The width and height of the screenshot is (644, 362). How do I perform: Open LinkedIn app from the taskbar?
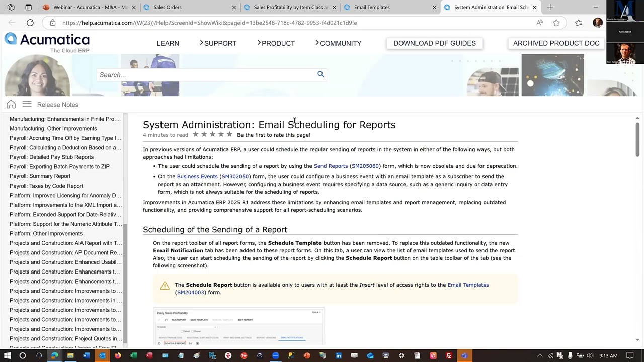339,356
